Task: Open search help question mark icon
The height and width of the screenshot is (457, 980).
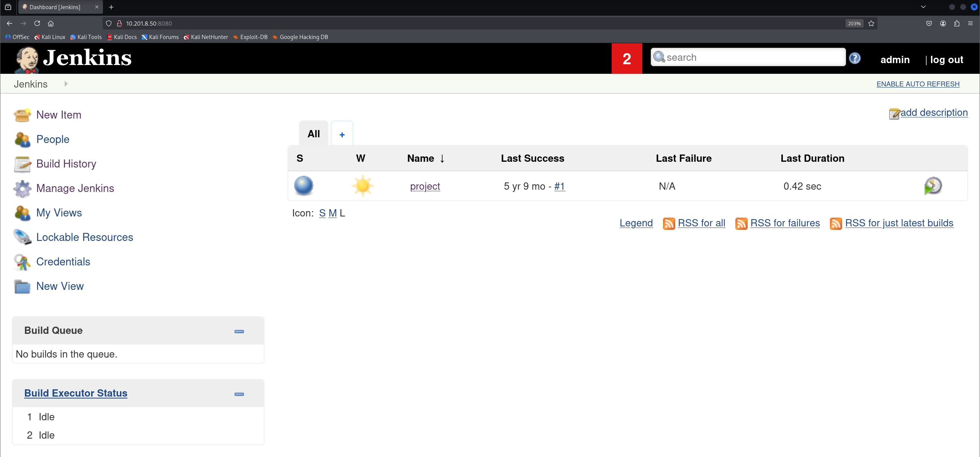Action: tap(854, 58)
